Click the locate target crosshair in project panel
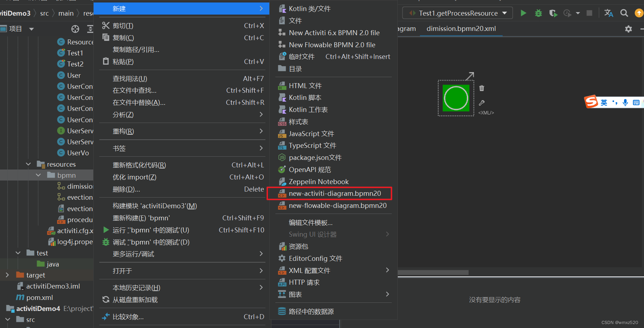Viewport: 644px width, 328px height. coord(75,29)
